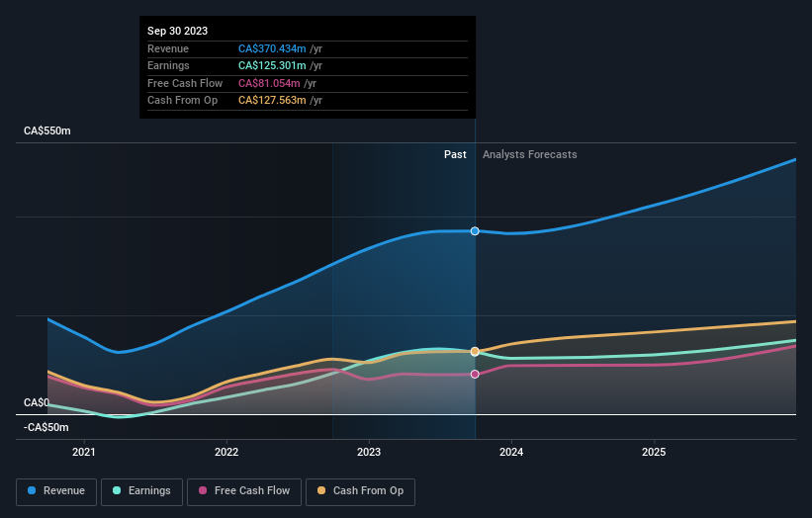Select the 2024 x-axis label
Screen dimensions: 812x518
511,452
